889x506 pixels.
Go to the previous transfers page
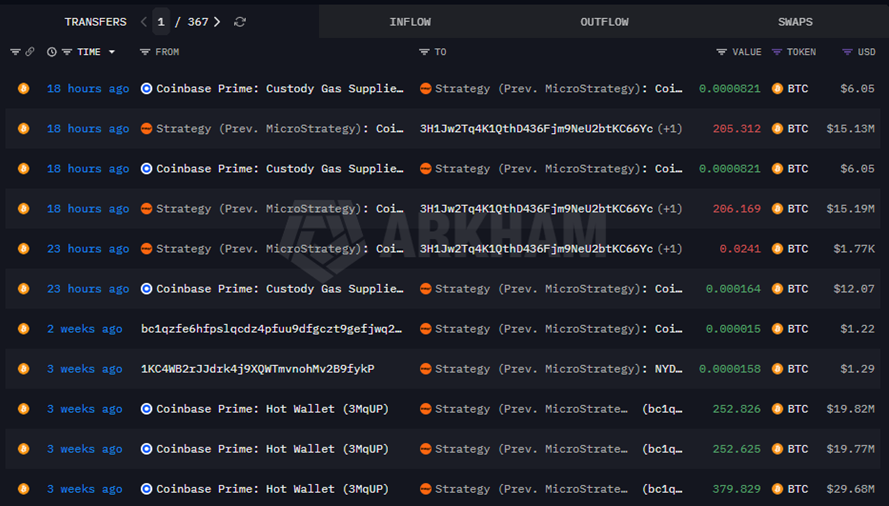(x=143, y=22)
